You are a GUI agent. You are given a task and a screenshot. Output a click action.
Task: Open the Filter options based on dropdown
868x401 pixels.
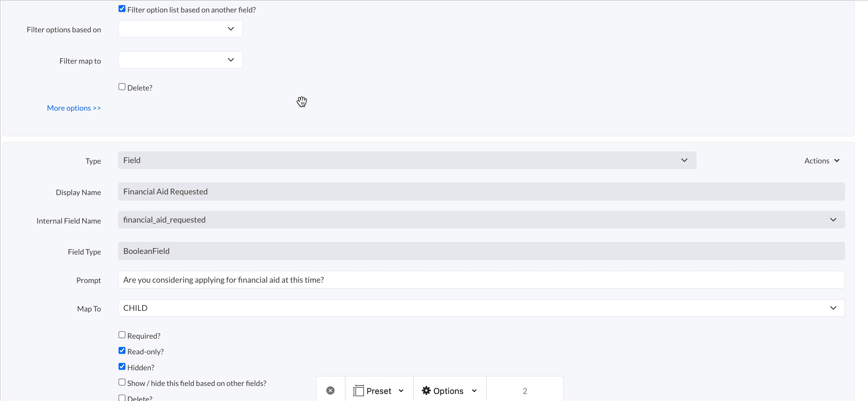pyautogui.click(x=180, y=29)
